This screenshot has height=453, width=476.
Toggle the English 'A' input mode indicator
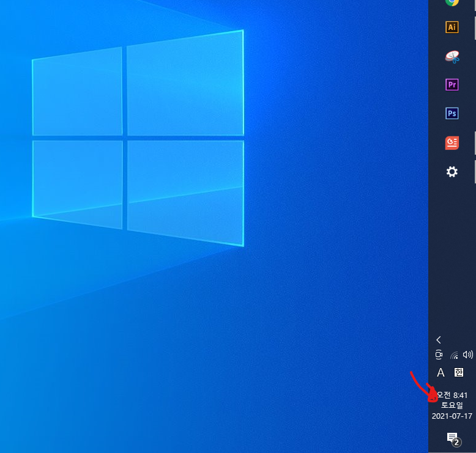(441, 372)
